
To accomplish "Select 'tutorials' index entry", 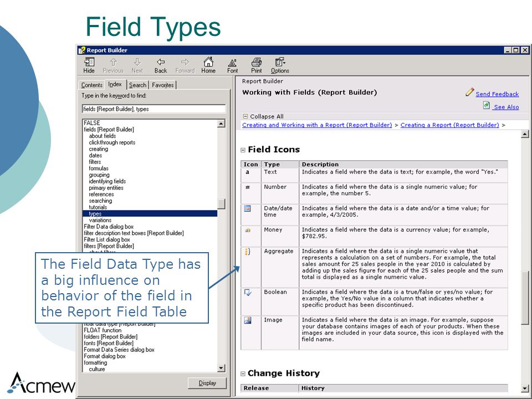I will [x=98, y=207].
